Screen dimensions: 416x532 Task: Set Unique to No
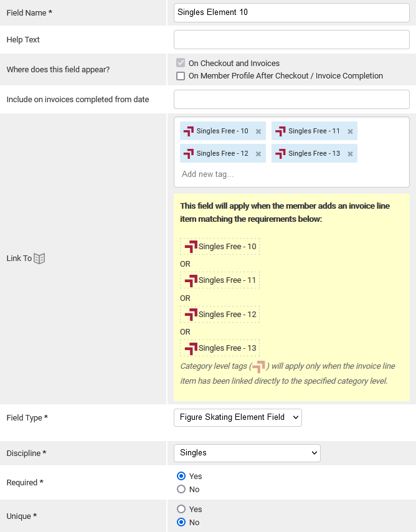(x=181, y=522)
